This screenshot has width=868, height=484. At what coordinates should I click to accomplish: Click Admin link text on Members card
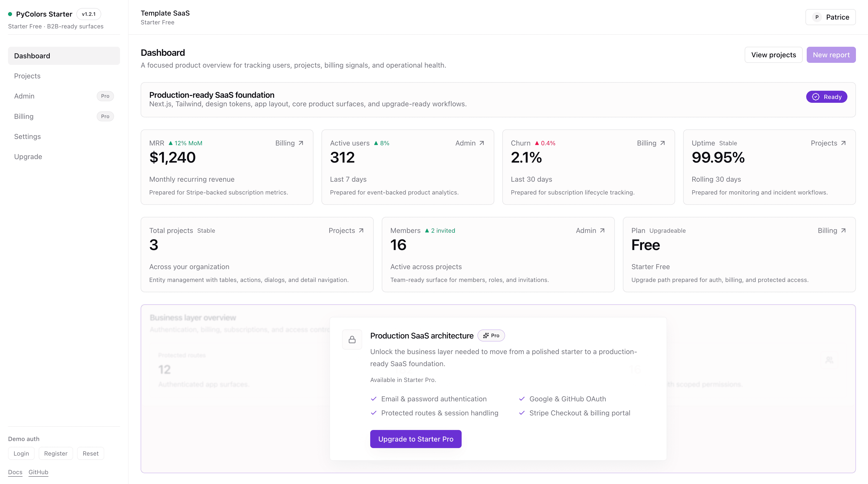(586, 230)
